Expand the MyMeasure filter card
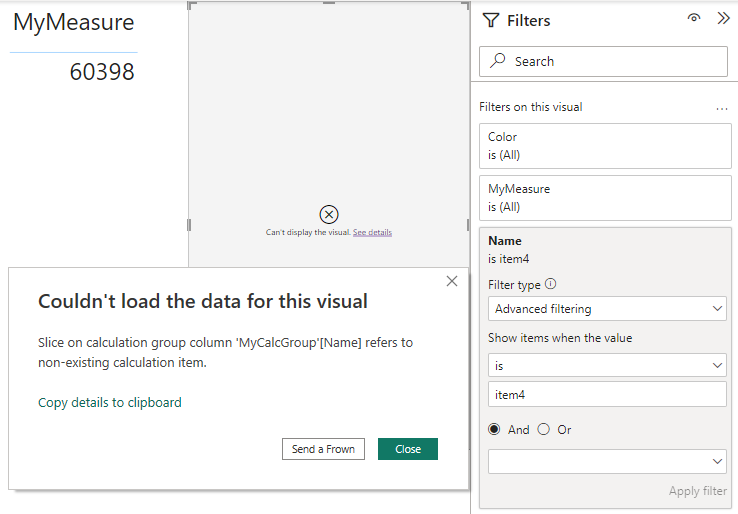The height and width of the screenshot is (514, 738). point(605,198)
